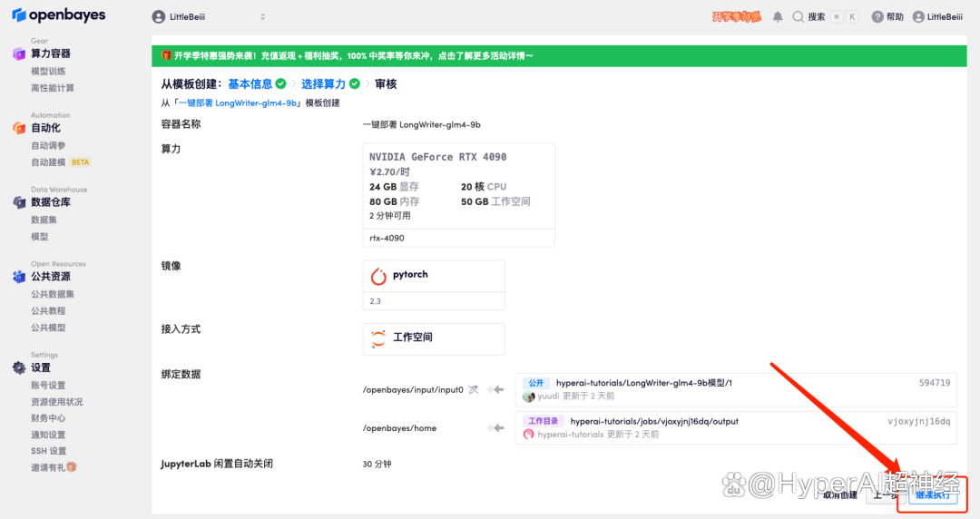980x519 pixels.
Task: Open hyperai-tutorials/LongWriter-glm4-9b模型/1 dataset
Action: coord(643,383)
